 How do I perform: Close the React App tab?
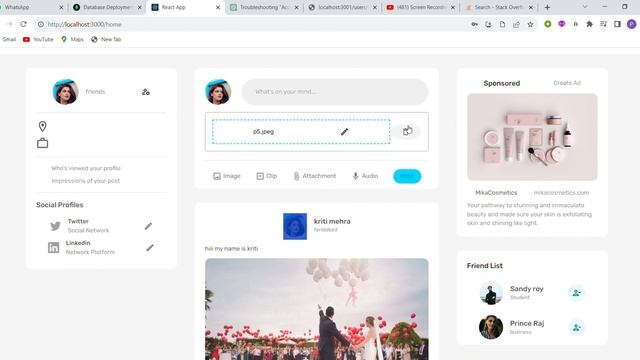(x=218, y=7)
